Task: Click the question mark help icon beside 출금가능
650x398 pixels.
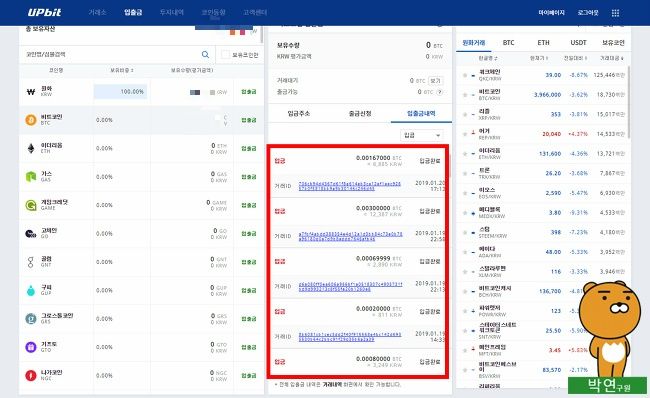Action: [x=439, y=92]
